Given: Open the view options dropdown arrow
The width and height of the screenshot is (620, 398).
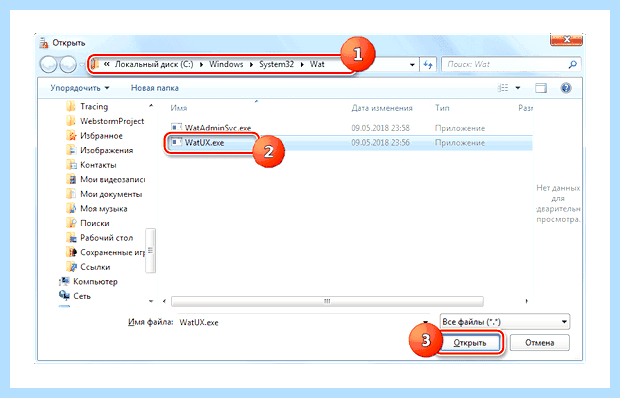Looking at the screenshot, I should 518,88.
